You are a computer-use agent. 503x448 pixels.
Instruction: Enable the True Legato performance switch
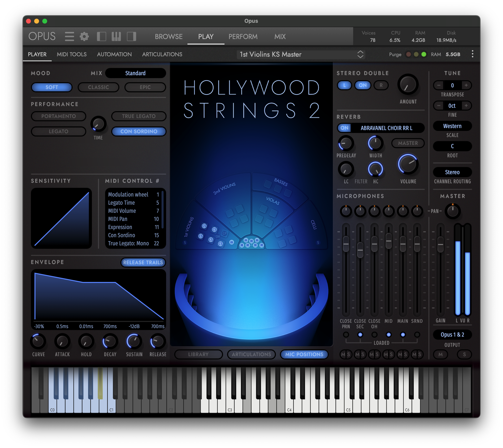point(139,116)
